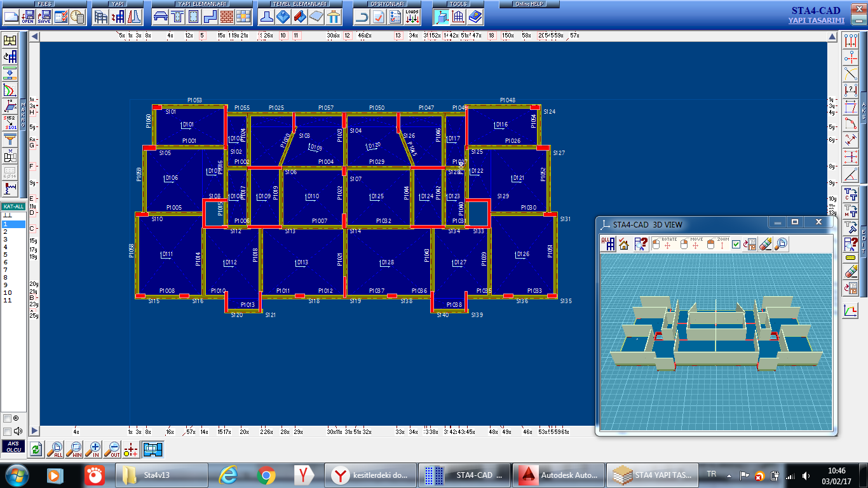Toggle the checkbox beside the ® symbol

click(7, 419)
